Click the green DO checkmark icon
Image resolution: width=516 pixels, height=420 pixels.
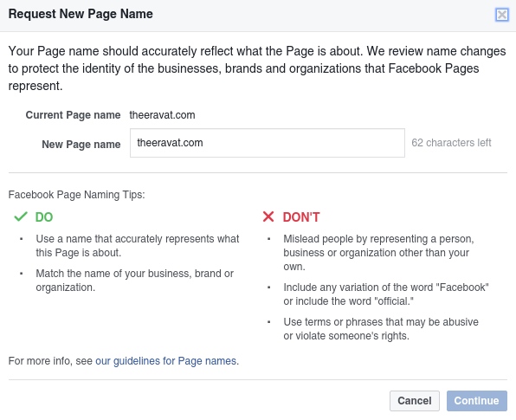click(x=21, y=216)
